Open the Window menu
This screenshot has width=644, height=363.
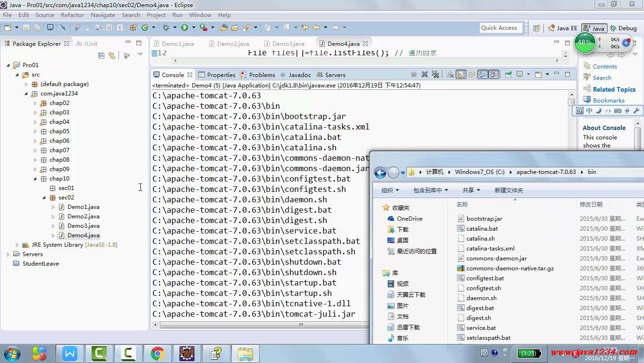tap(200, 15)
